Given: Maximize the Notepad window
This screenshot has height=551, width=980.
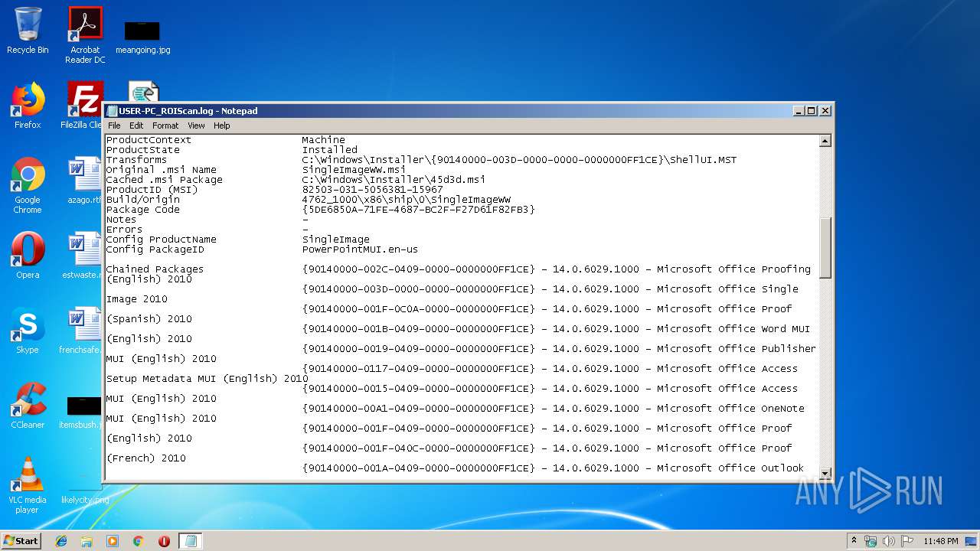Looking at the screenshot, I should tap(812, 111).
